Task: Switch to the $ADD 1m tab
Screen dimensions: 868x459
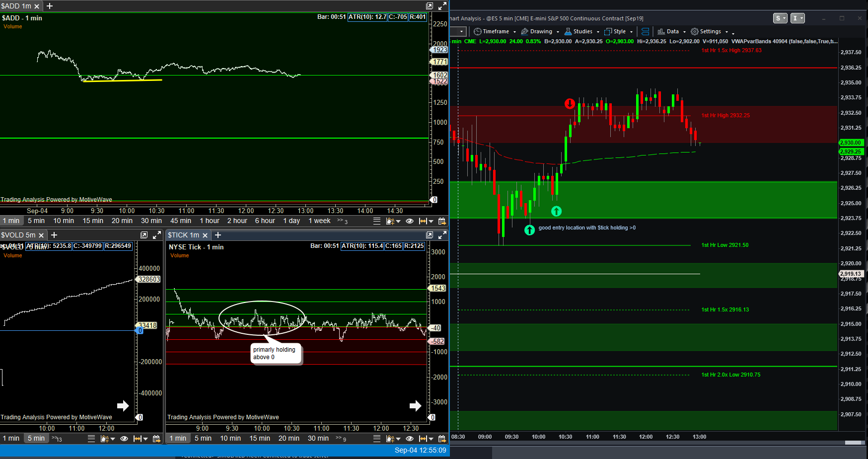Action: (16, 6)
